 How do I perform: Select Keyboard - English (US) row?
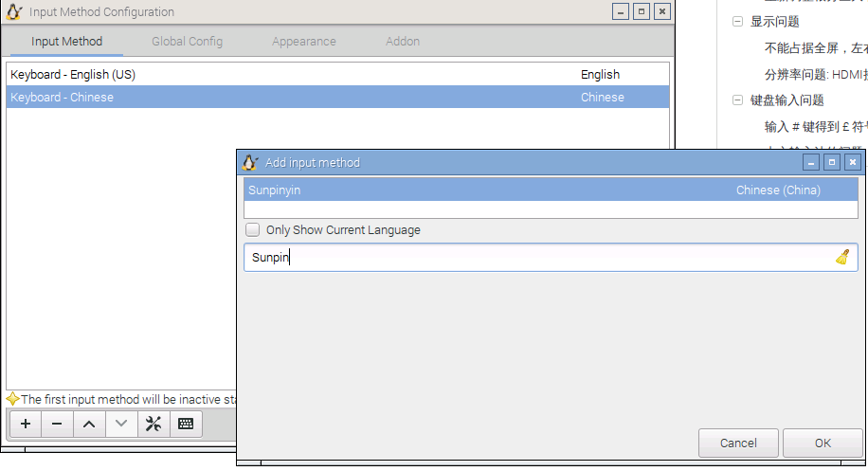coord(337,74)
